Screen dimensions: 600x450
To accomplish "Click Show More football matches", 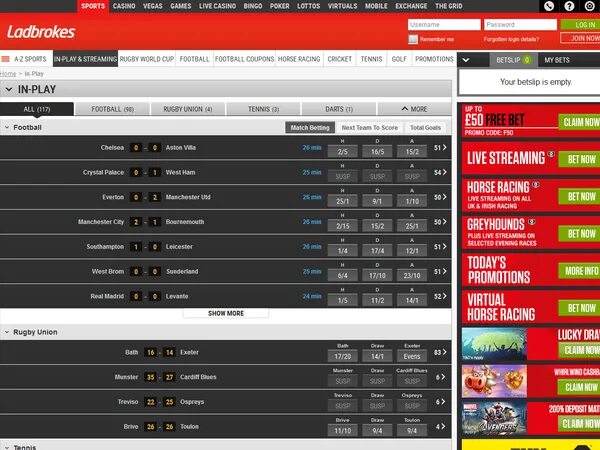I will [x=226, y=313].
